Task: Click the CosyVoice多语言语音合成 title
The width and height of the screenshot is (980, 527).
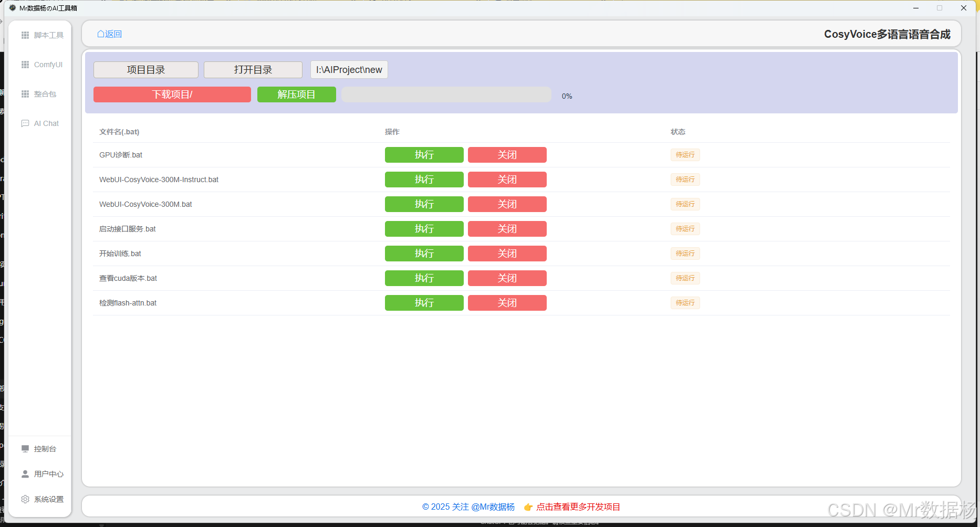Action: (887, 34)
